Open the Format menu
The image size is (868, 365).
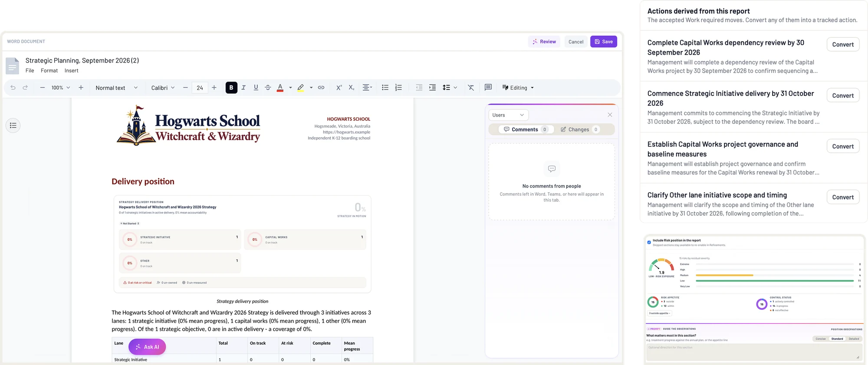click(49, 71)
